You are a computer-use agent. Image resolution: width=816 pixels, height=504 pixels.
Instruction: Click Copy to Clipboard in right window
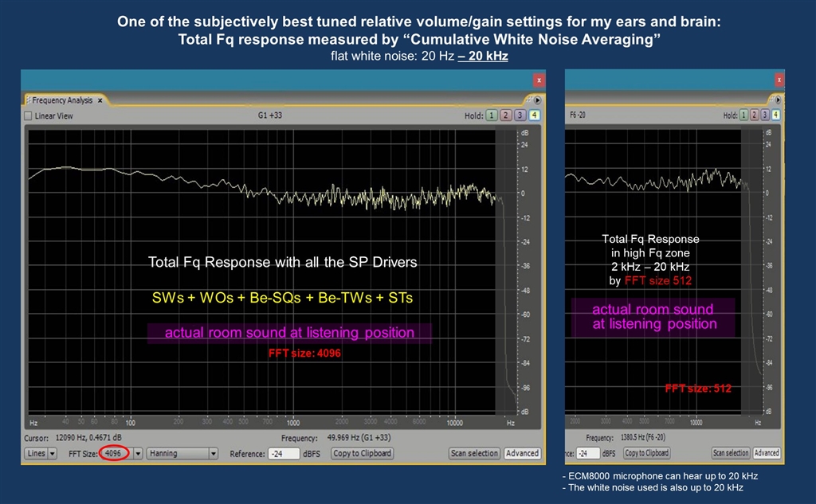pos(647,453)
